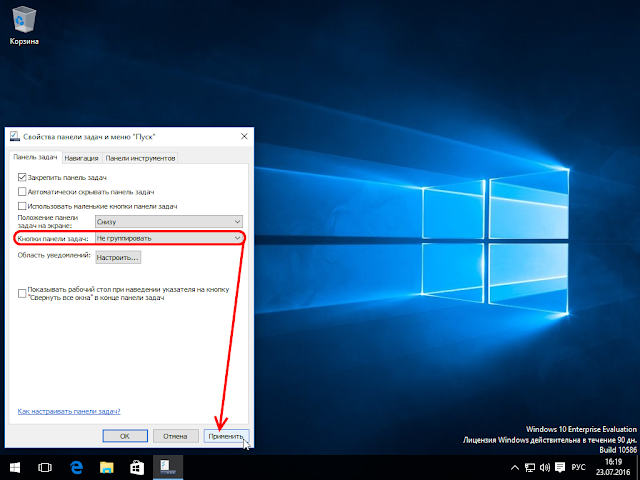Click the Show desktop strip after the clock
This screenshot has width=640, height=480.
[638, 468]
